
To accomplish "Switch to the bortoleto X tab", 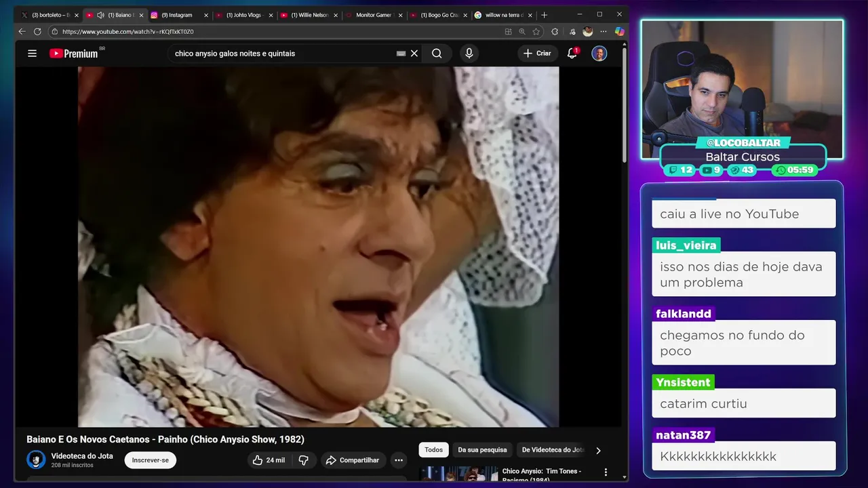I will tap(48, 15).
